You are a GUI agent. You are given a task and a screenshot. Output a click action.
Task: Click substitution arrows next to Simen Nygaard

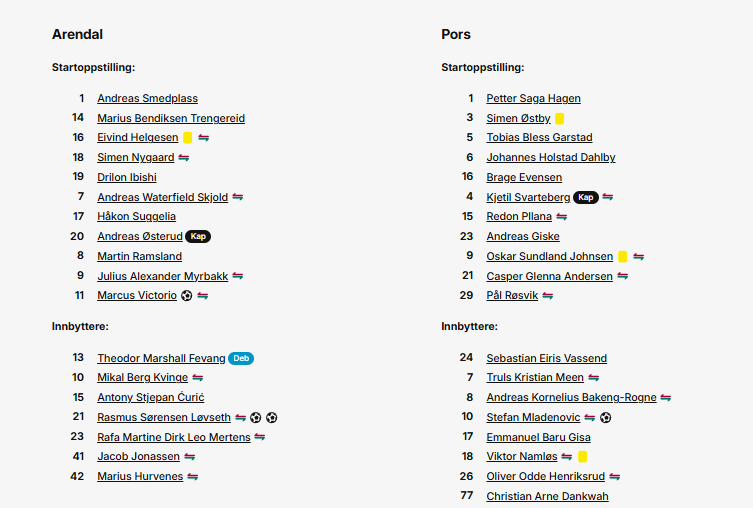[183, 157]
